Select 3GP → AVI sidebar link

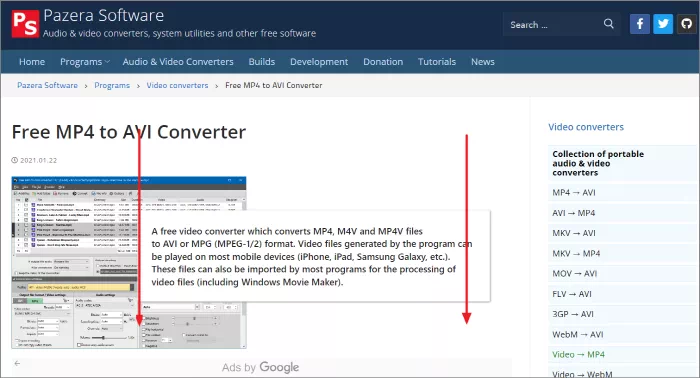click(573, 314)
